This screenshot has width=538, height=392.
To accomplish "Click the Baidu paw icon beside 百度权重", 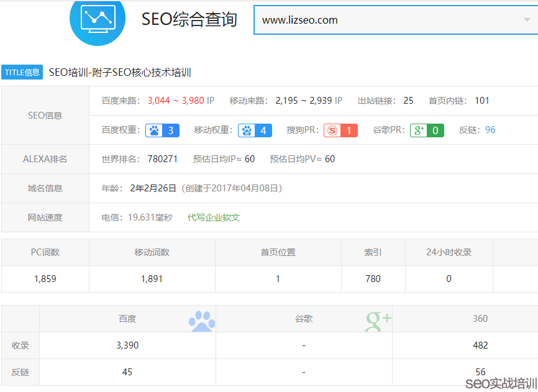I will [x=154, y=130].
